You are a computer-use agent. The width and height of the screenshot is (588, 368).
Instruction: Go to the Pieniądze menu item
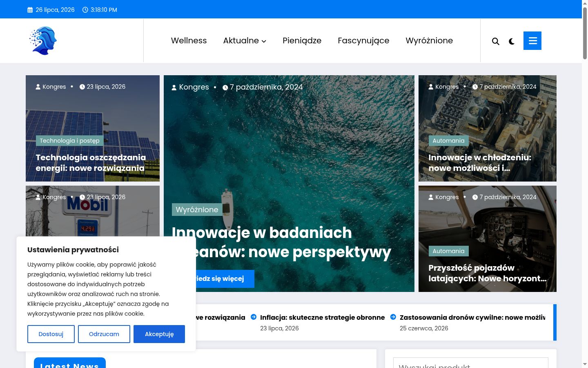pyautogui.click(x=302, y=40)
